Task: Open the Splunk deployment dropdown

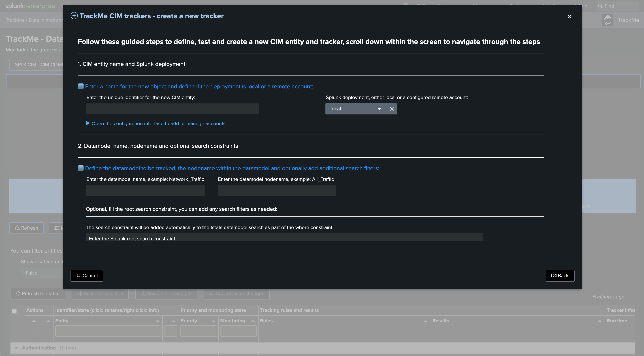Action: (x=355, y=109)
